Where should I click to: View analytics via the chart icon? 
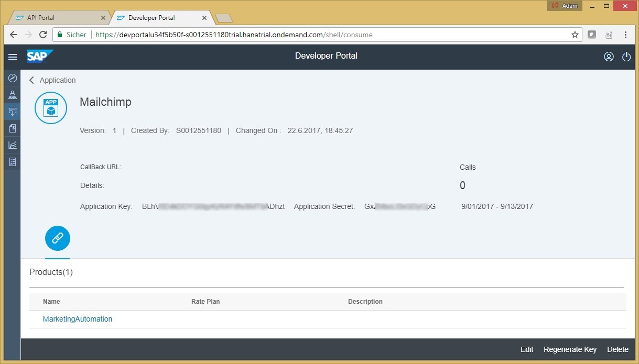click(12, 145)
